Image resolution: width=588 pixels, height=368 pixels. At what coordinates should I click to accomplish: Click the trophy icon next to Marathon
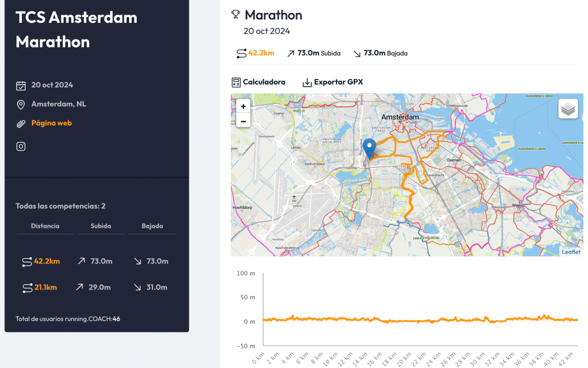tap(236, 15)
